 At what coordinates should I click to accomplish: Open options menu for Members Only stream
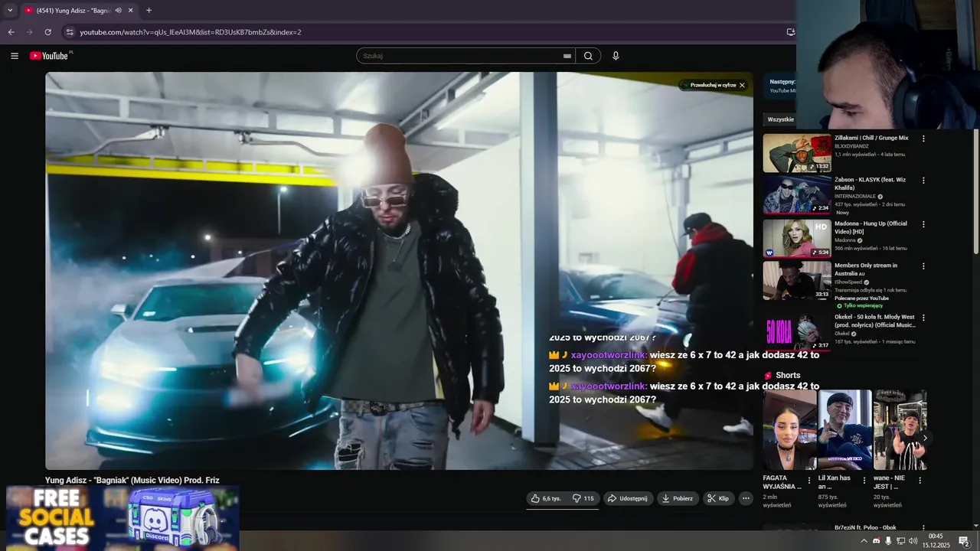click(x=923, y=266)
